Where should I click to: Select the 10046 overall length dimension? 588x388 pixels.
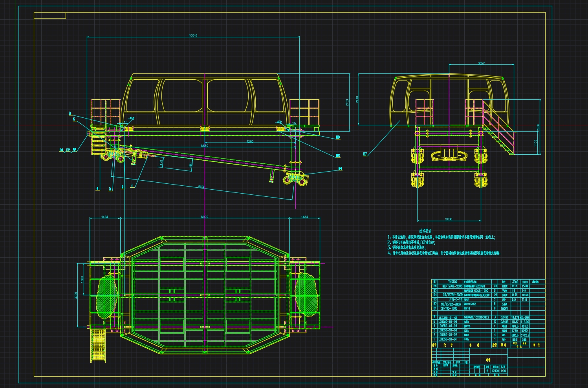click(193, 35)
